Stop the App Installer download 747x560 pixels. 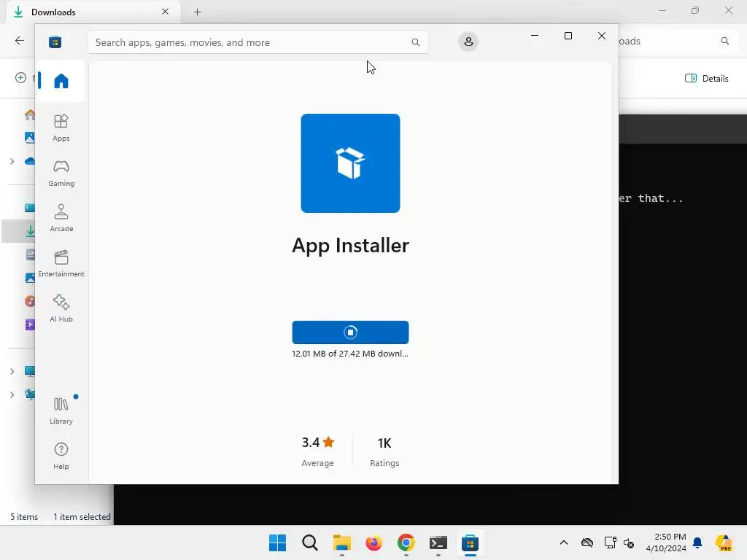coord(350,332)
